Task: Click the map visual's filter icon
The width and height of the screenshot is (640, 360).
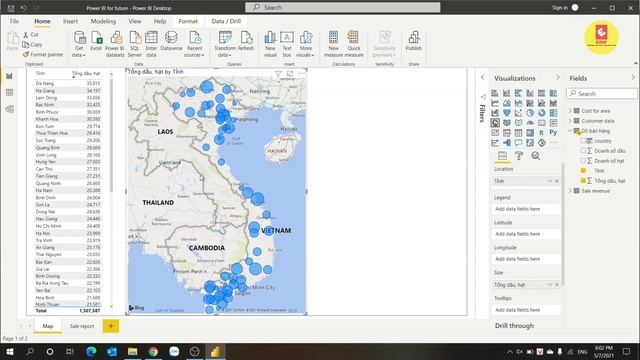Action: [x=278, y=73]
